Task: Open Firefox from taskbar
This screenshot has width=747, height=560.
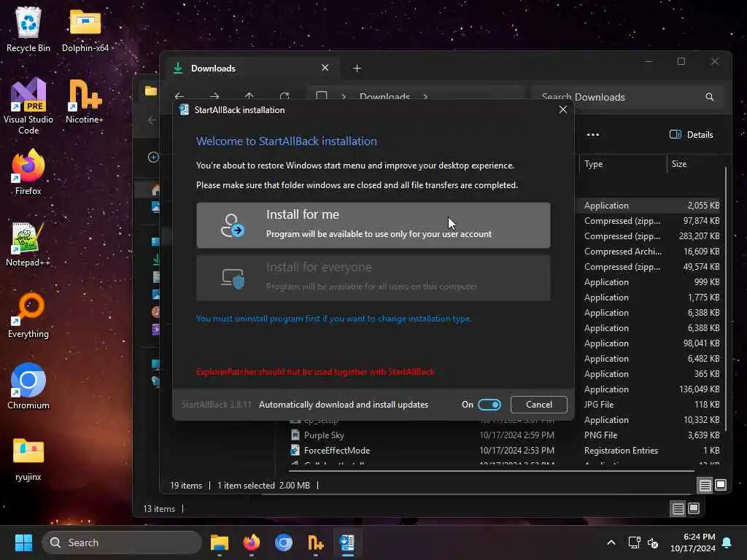Action: coord(252,542)
